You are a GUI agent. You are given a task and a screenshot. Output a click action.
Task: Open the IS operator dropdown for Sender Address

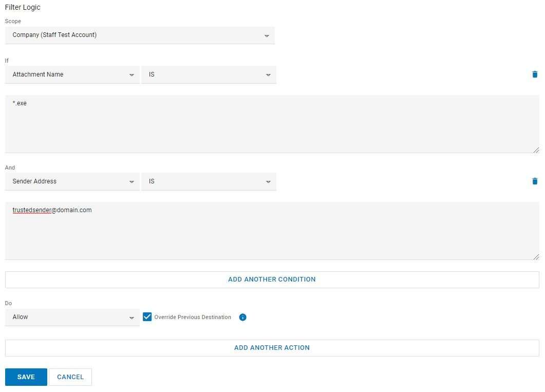[x=209, y=181]
